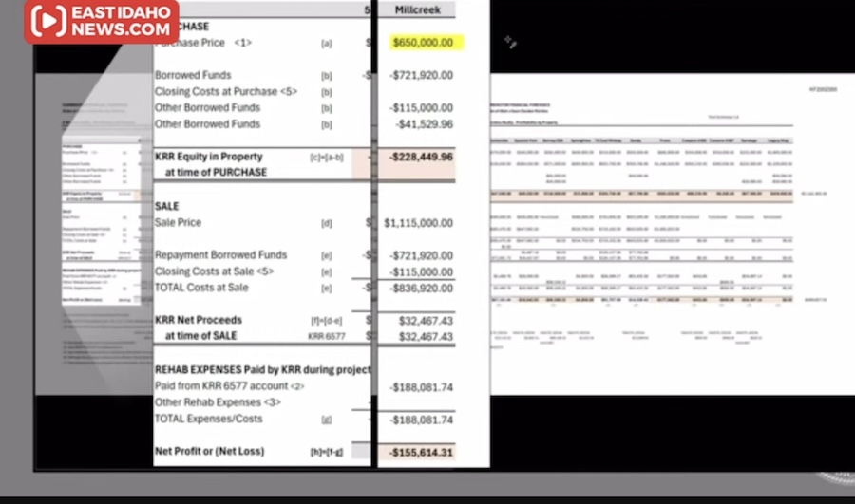Select the REHAB EXPENSES Paid by KRR heading
The image size is (855, 504).
[x=262, y=369]
